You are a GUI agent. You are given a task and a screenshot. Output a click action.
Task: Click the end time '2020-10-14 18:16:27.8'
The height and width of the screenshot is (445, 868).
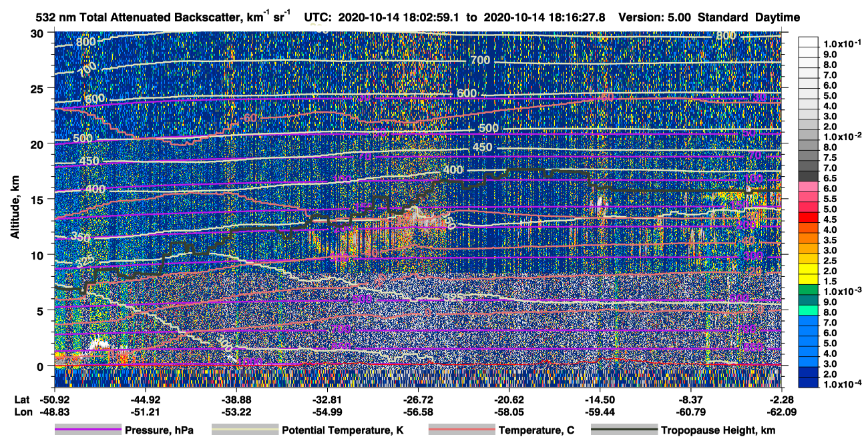coord(544,17)
